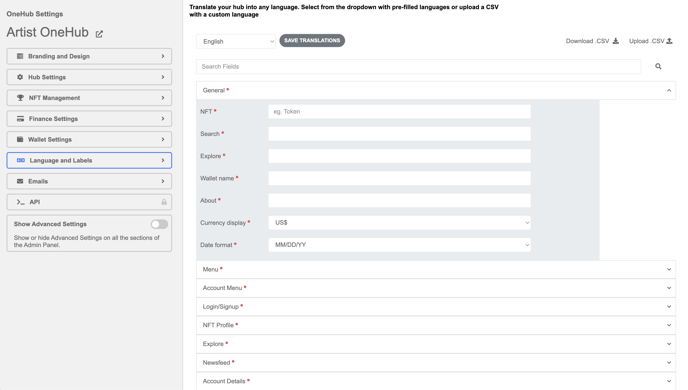Click Save Translations button
Screen dimensions: 688x390
tap(312, 40)
